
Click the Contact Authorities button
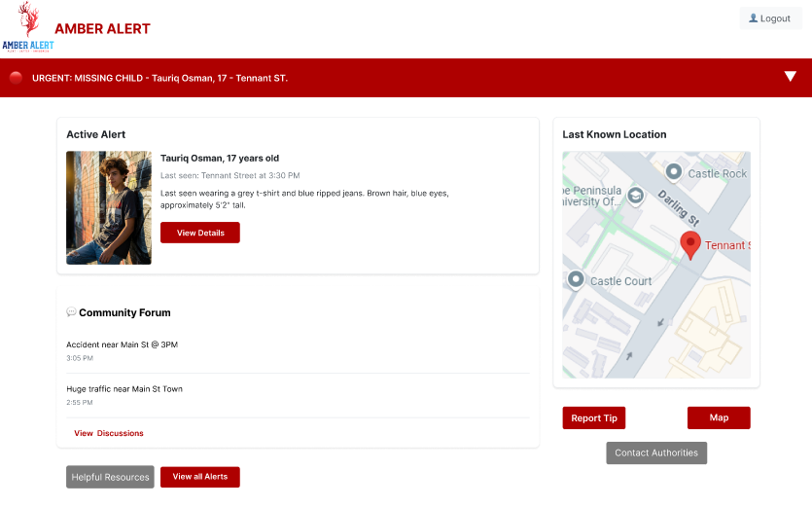[656, 453]
